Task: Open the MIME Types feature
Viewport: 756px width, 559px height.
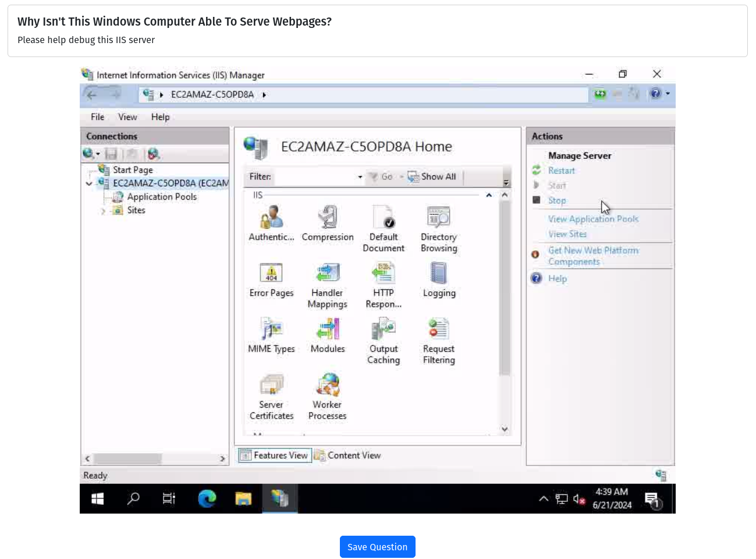Action: click(x=271, y=335)
